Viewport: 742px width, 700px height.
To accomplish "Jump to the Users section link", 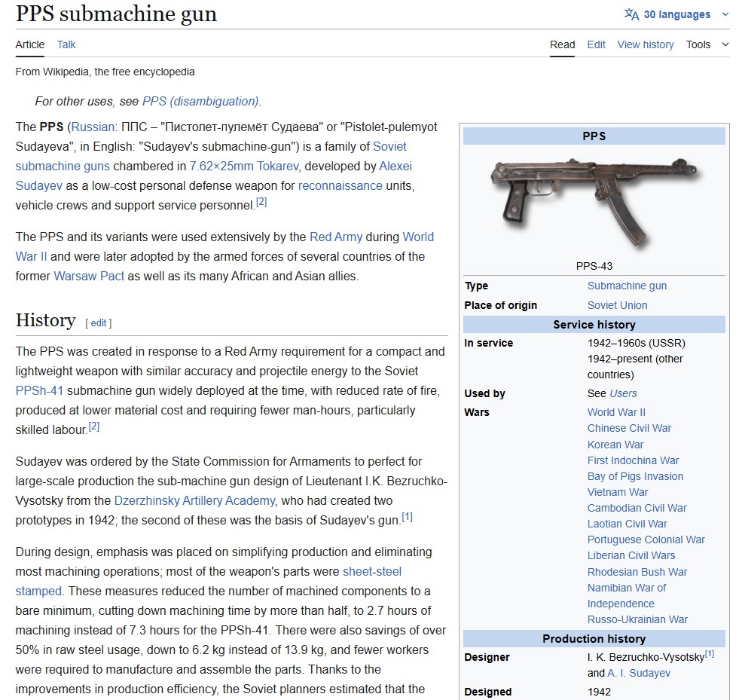I will 623,393.
